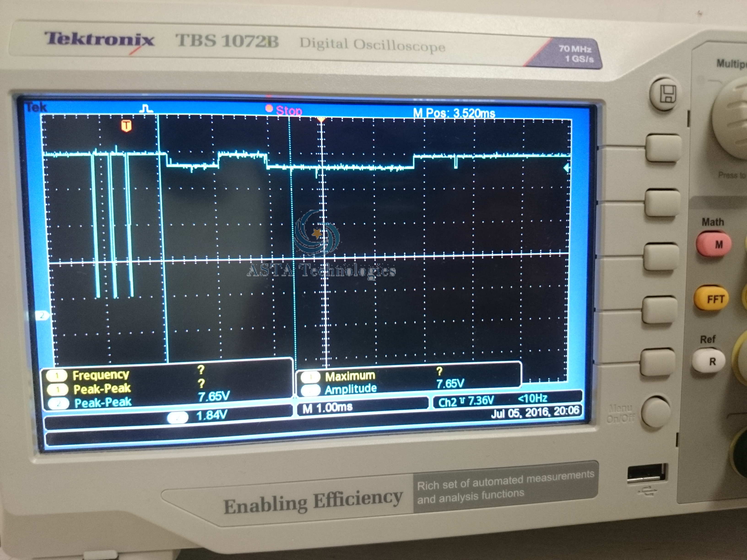747x560 pixels.
Task: Push the fourth side bezel softkey
Action: tap(659, 310)
